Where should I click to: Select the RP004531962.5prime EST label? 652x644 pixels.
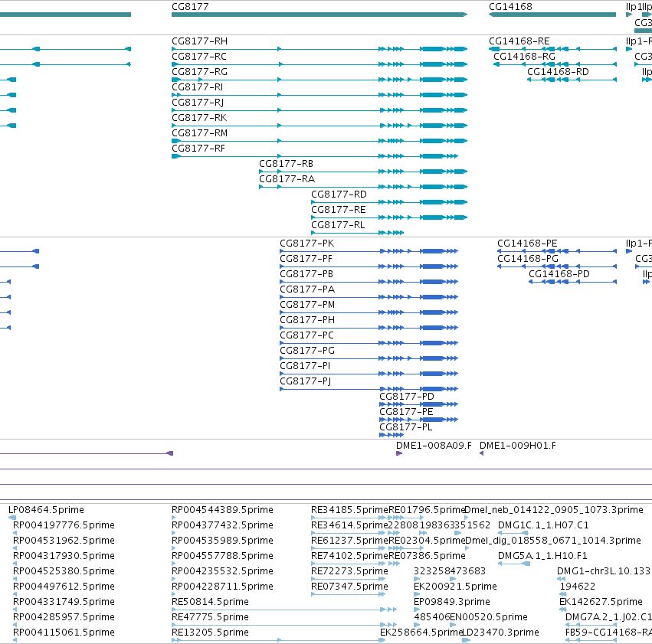coord(64,541)
